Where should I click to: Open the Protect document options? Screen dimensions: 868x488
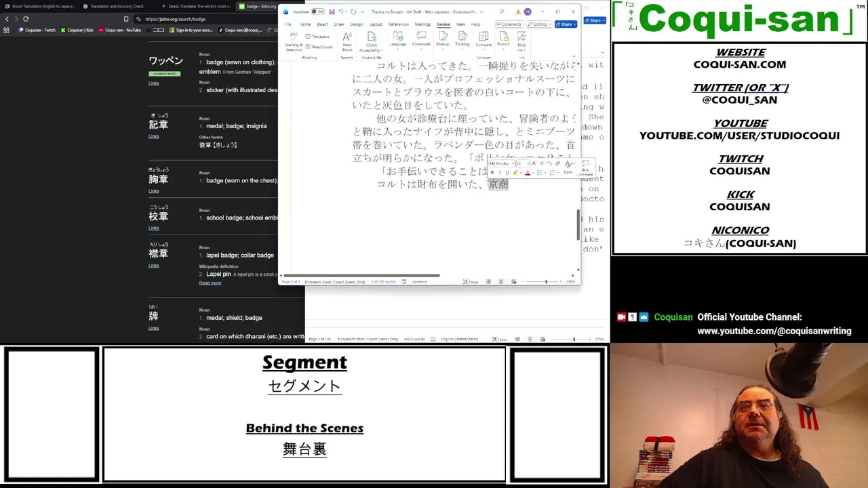click(x=503, y=39)
